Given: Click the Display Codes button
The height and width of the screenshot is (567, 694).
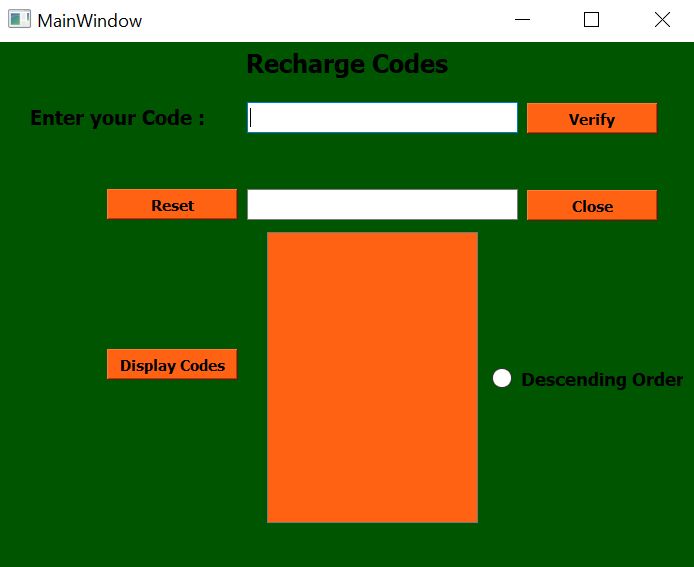Looking at the screenshot, I should point(172,364).
